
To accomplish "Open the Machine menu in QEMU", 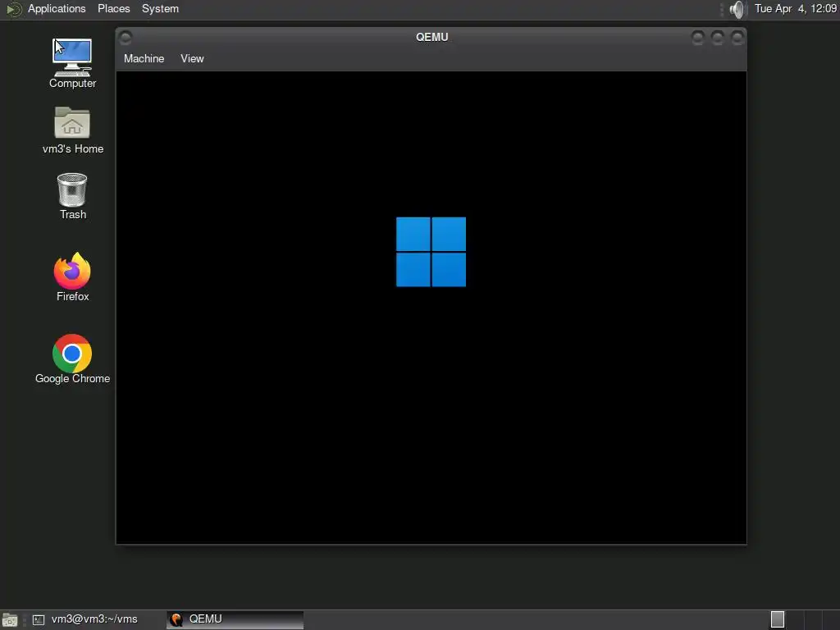I will tap(144, 58).
